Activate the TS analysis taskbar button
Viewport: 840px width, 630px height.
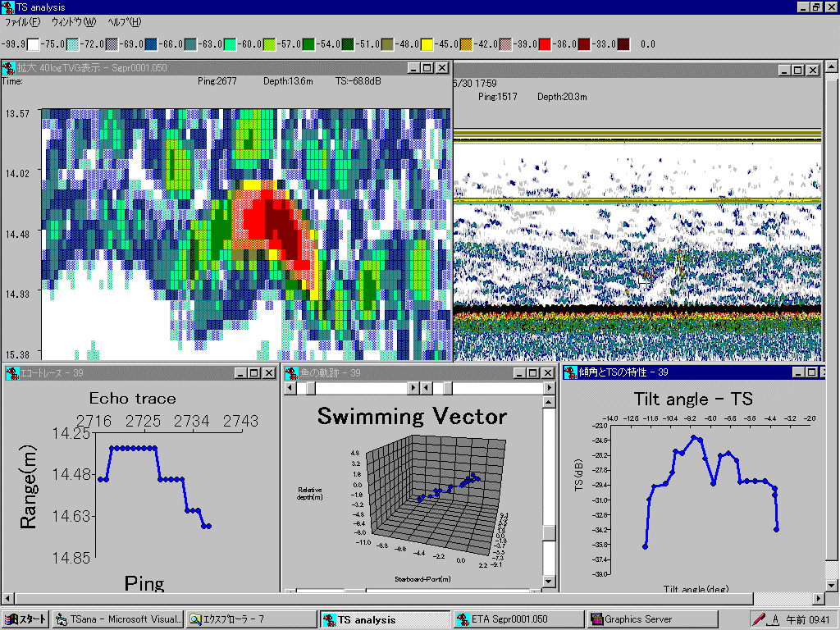click(x=386, y=620)
